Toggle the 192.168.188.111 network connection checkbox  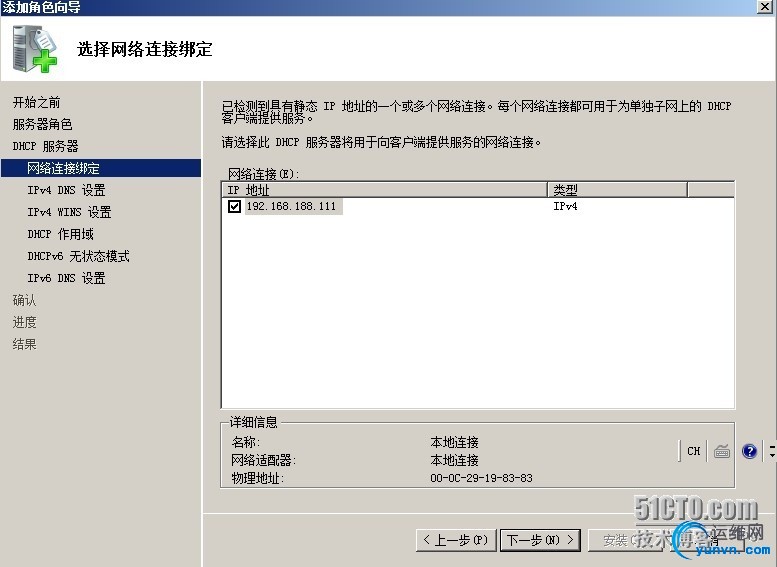(x=234, y=206)
